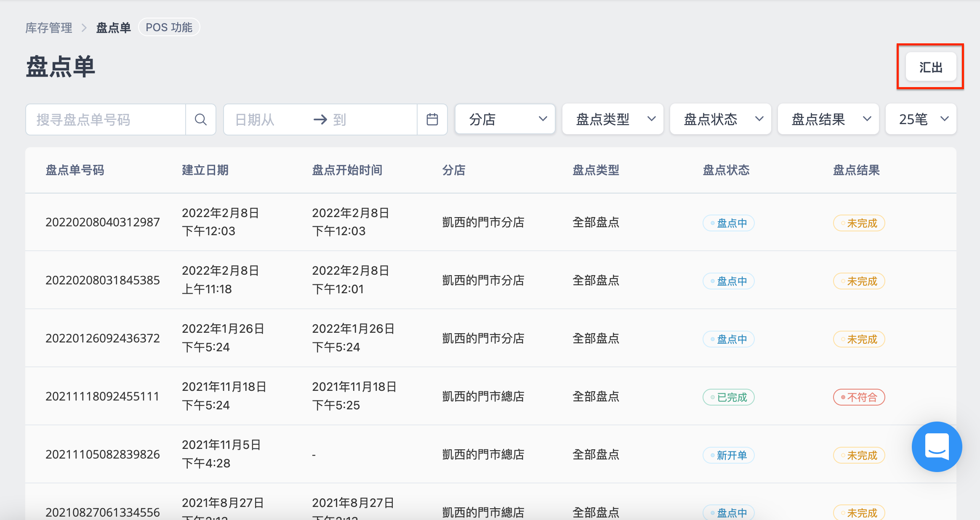
Task: Open stocktake order 20211105082839826
Action: click(103, 454)
